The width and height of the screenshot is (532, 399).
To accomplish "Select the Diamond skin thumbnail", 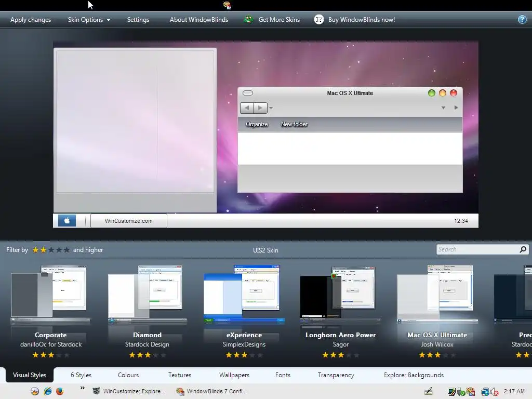I will (147, 295).
